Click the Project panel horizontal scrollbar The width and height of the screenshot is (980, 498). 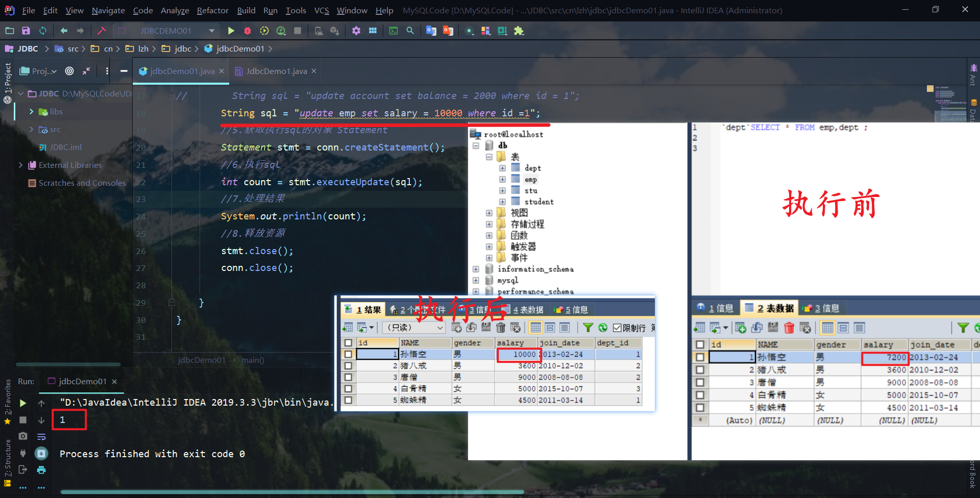[68, 364]
